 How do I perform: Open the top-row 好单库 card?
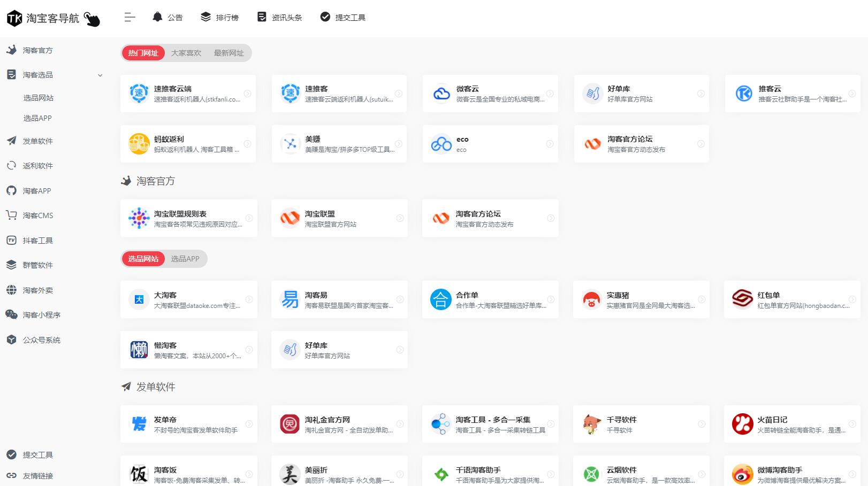click(641, 94)
